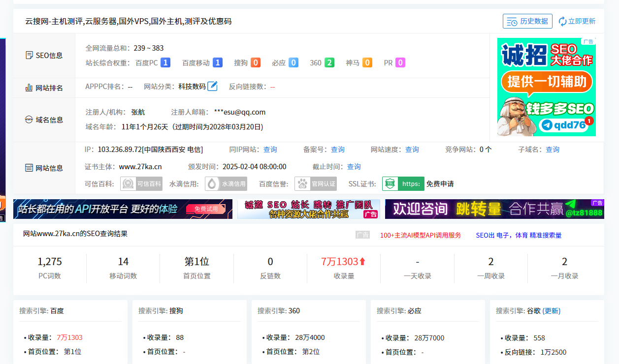The width and height of the screenshot is (619, 364).
Task: Click 百度 收录量 7万1303 value
Action: click(69, 337)
